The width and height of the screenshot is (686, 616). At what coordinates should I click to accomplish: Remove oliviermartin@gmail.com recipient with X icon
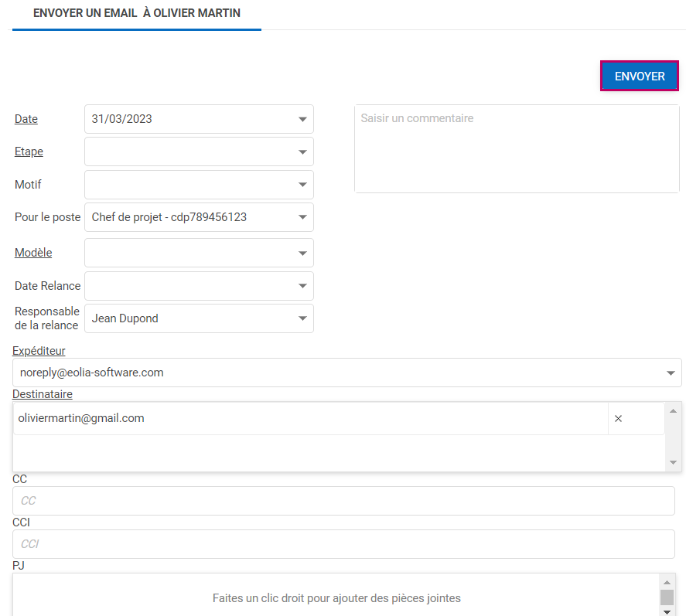618,418
